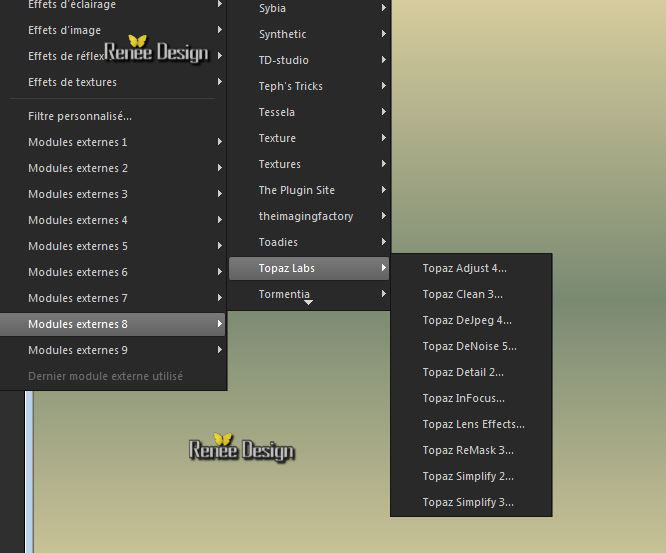The width and height of the screenshot is (666, 553).
Task: Click arrow beside Modules externes 9
Action: coord(220,350)
